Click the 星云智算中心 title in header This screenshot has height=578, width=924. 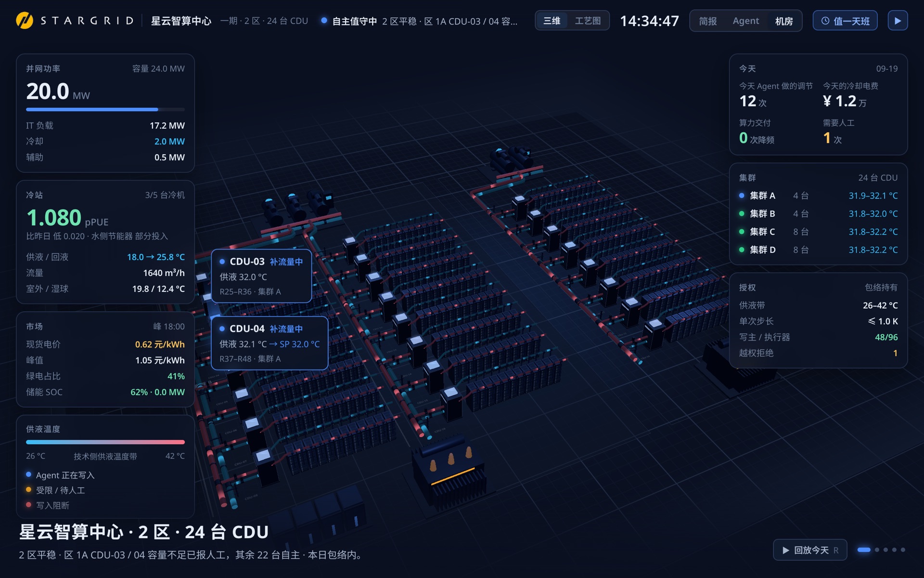(x=181, y=21)
